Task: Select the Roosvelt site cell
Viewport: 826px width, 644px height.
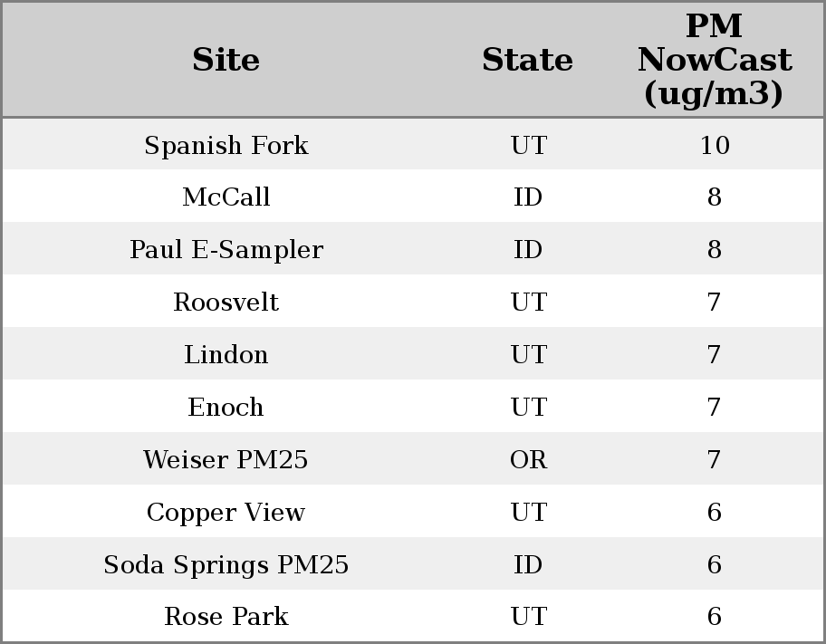Action: click(x=226, y=303)
